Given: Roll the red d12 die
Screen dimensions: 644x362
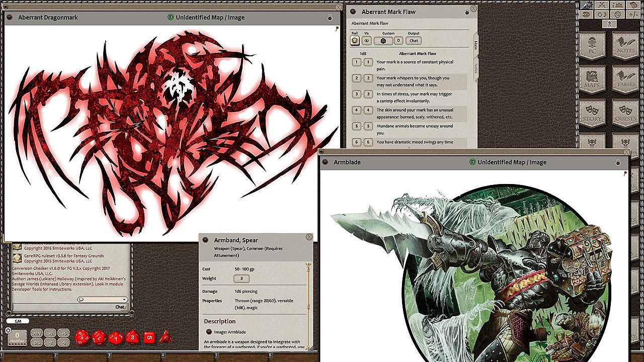Looking at the screenshot, I should [99, 337].
